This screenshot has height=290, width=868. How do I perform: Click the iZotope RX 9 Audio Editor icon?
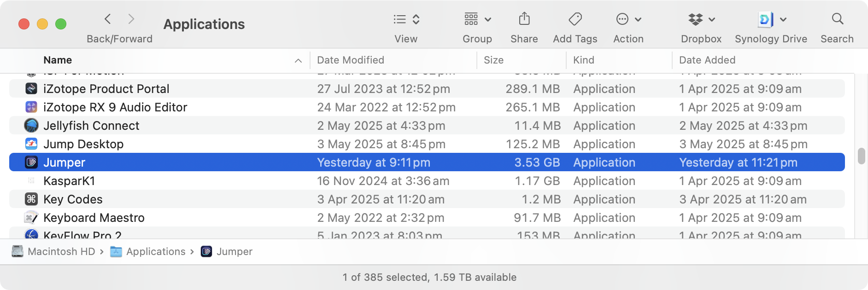click(x=31, y=107)
